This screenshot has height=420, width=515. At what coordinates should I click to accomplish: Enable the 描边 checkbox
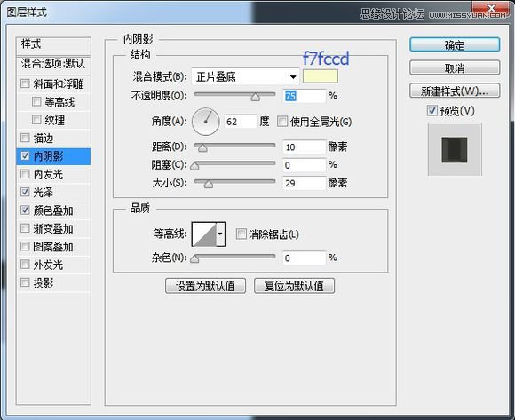tap(25, 138)
